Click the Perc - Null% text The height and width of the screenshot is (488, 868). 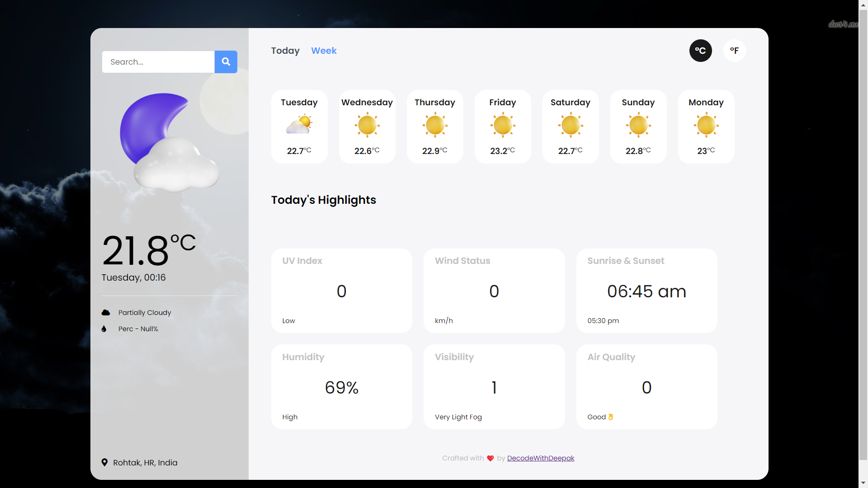pos(138,329)
